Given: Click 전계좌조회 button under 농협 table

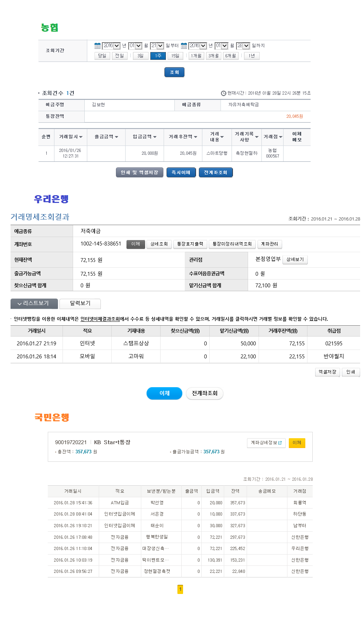Looking at the screenshot, I should (216, 173).
